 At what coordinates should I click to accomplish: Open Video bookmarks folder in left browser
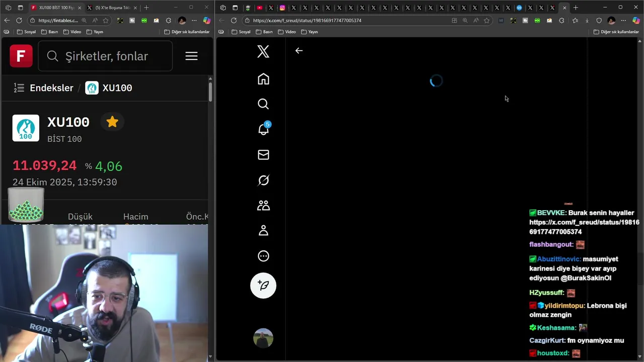[x=73, y=32]
